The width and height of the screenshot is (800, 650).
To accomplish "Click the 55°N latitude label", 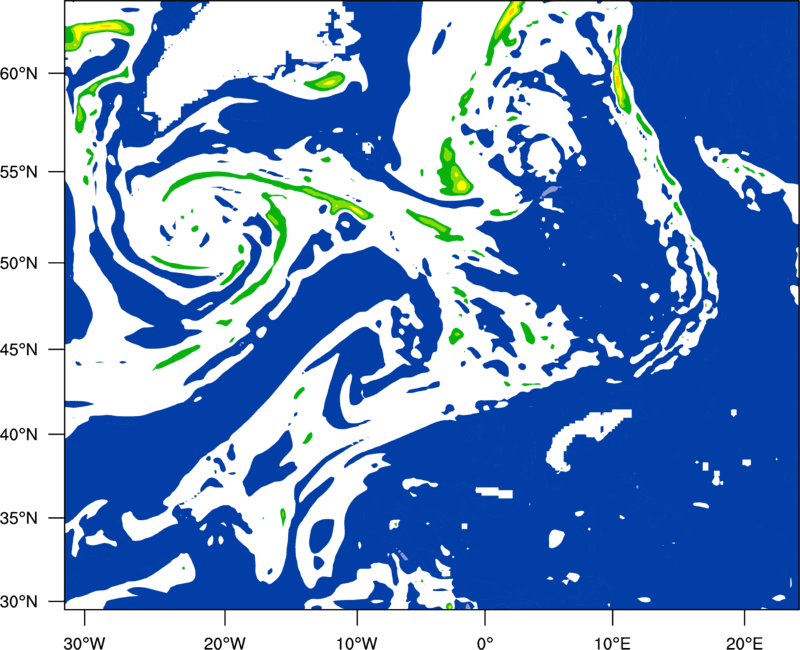I will point(19,172).
